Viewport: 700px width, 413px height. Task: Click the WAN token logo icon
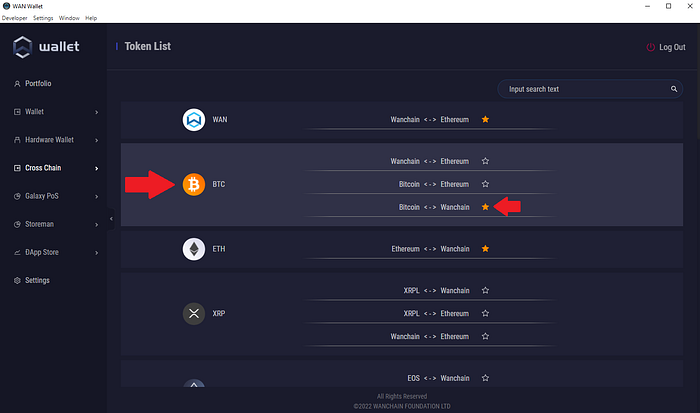194,120
